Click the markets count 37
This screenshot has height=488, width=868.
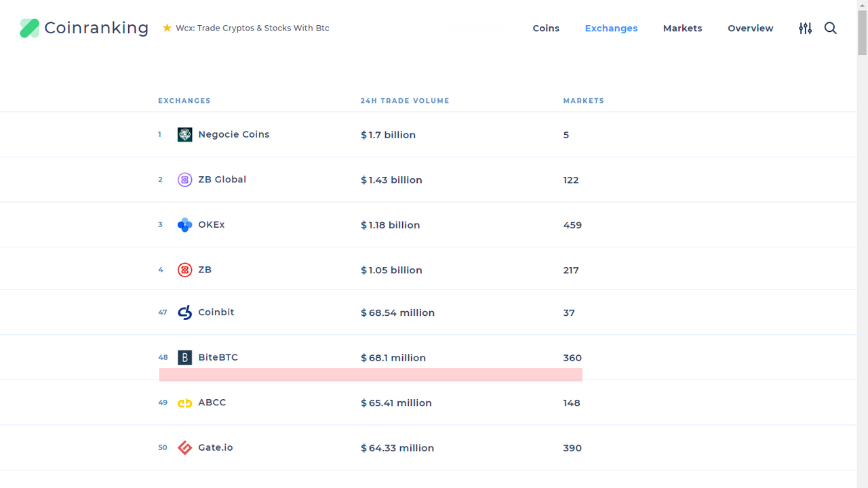point(569,312)
